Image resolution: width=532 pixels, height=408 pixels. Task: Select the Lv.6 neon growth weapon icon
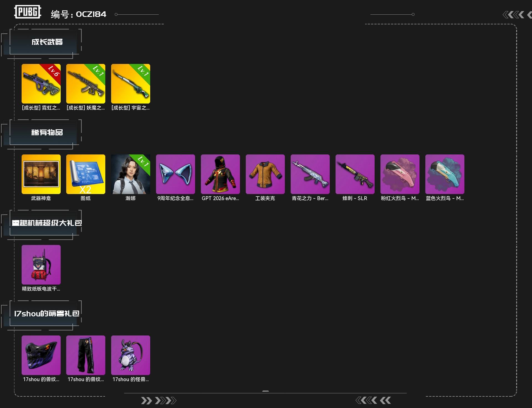pos(41,84)
